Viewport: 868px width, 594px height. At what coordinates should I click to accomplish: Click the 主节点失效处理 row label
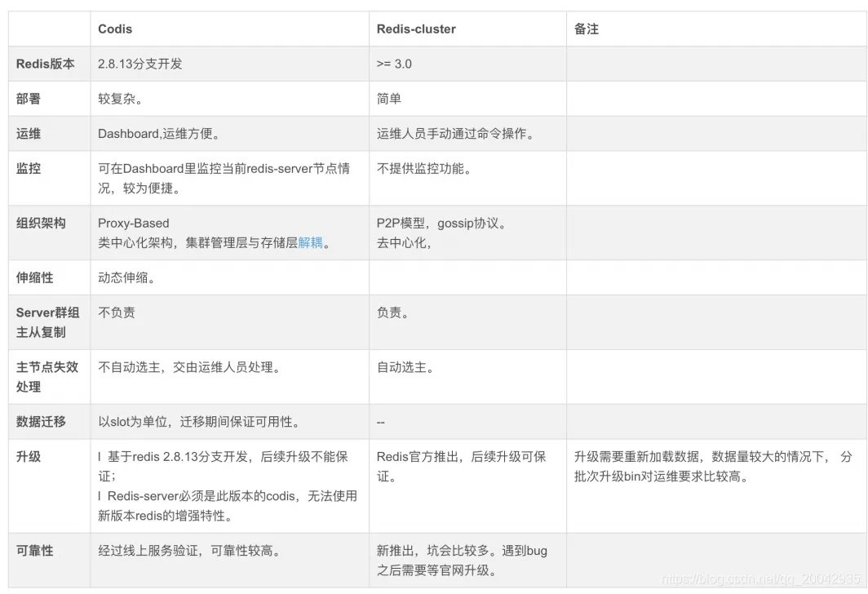(47, 377)
